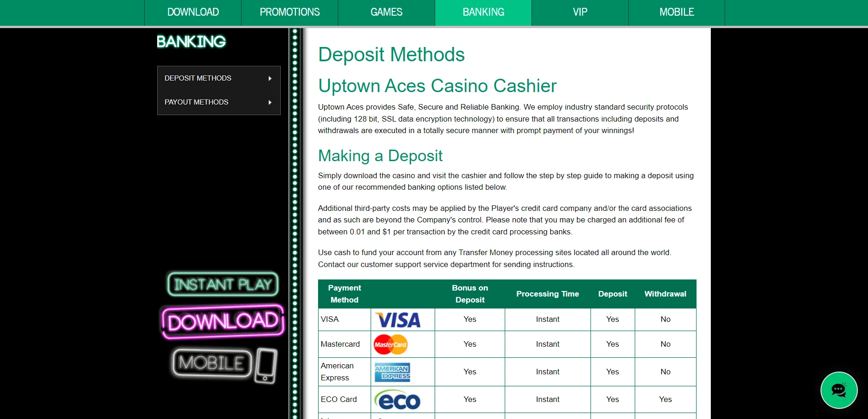This screenshot has width=868, height=419.
Task: Open the VIP nav tab
Action: (580, 12)
